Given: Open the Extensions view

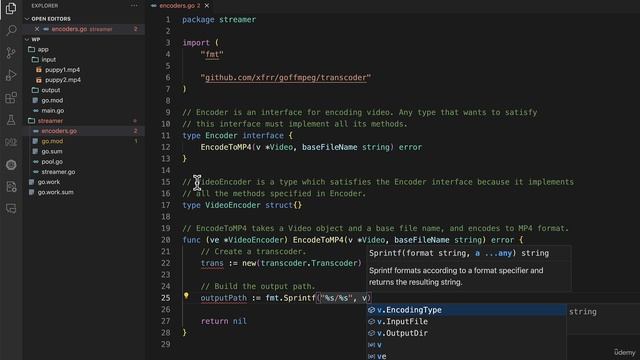Looking at the screenshot, I should point(11,98).
